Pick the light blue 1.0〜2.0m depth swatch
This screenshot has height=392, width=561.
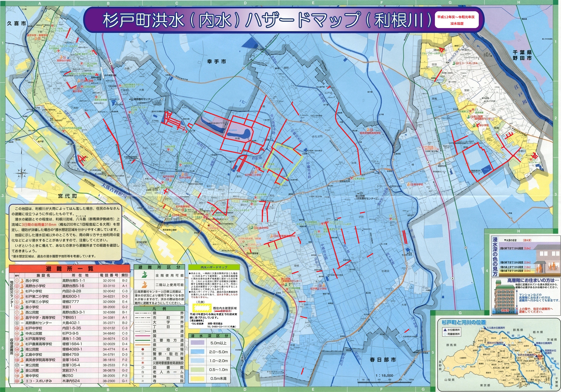coord(197,361)
